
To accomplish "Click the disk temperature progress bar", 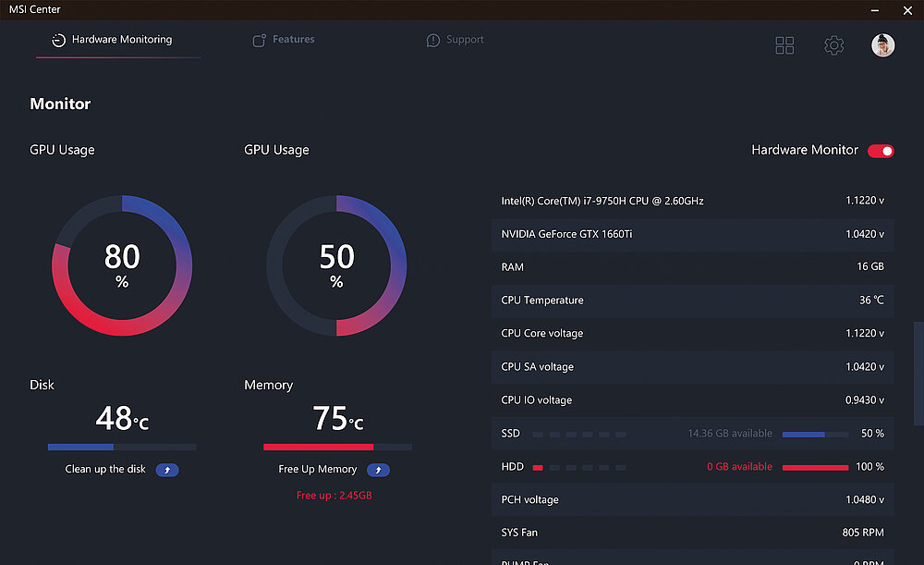I will pos(122,448).
